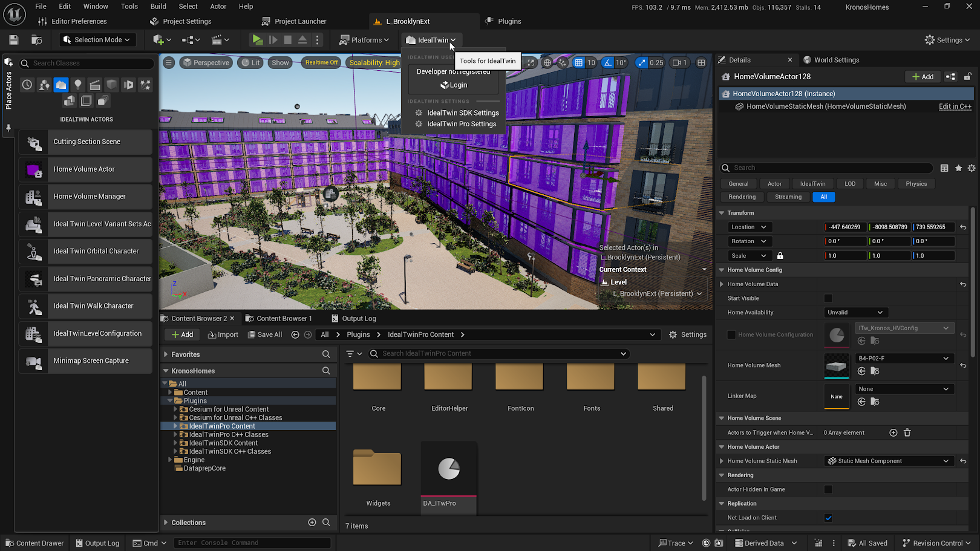Toggle the Home Volume Configuration checkbox
The height and width of the screenshot is (551, 980).
coord(731,335)
